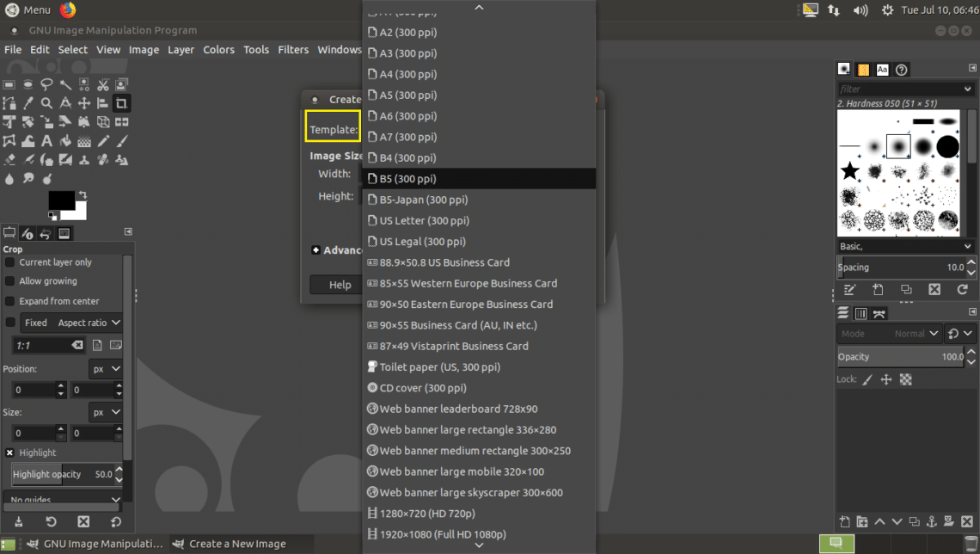
Task: Select the Rectangle Select tool
Action: pos(9,84)
